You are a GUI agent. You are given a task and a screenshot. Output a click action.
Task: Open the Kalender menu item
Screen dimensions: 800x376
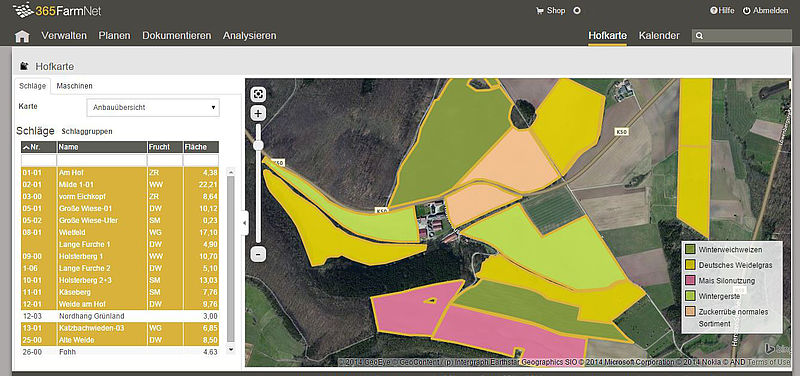pos(659,36)
